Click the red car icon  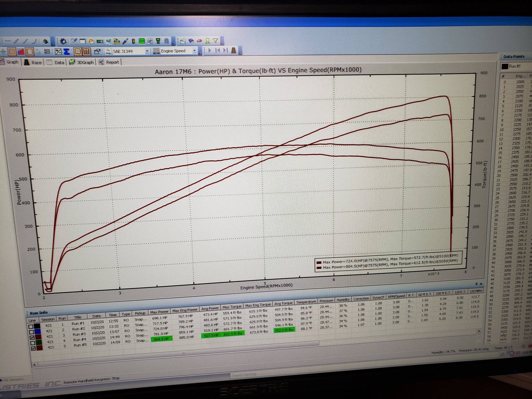pos(199,41)
